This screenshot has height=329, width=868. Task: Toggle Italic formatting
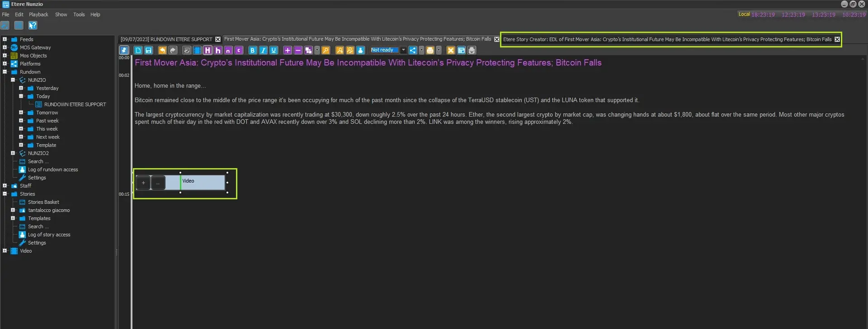[x=263, y=50]
